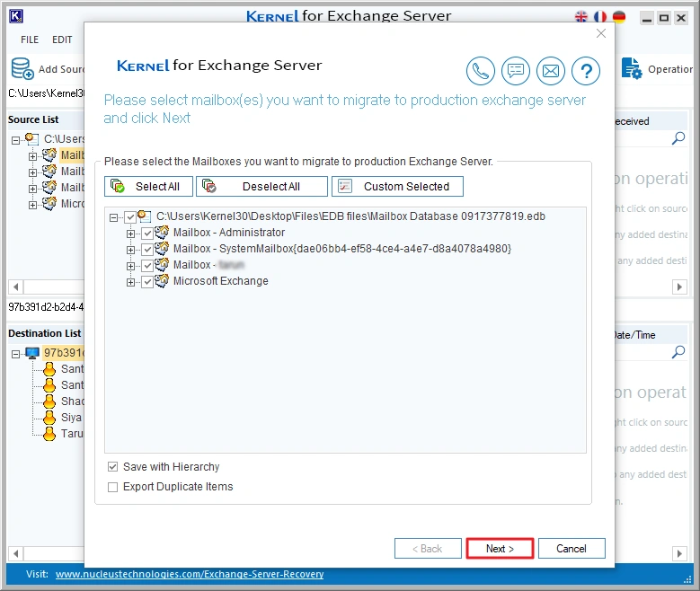Click the Select All checkmark icon
The height and width of the screenshot is (591, 700).
(x=118, y=186)
